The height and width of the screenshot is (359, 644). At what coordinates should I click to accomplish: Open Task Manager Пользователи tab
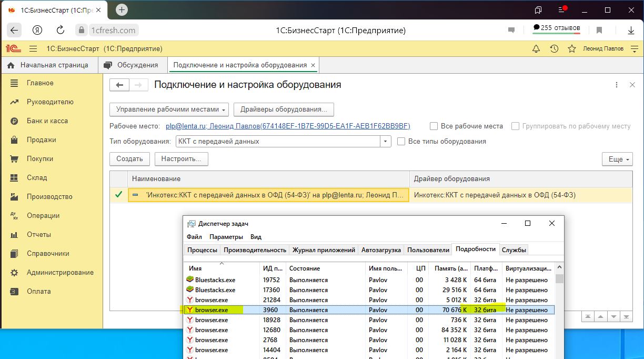coord(428,250)
